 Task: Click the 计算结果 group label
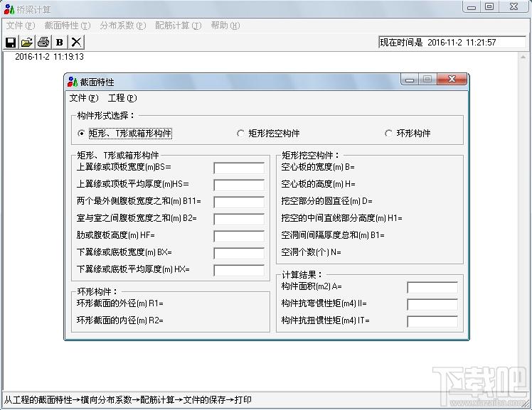pyautogui.click(x=302, y=275)
